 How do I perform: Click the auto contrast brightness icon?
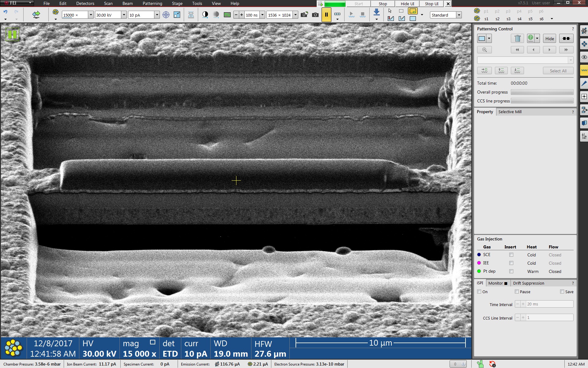pyautogui.click(x=205, y=15)
